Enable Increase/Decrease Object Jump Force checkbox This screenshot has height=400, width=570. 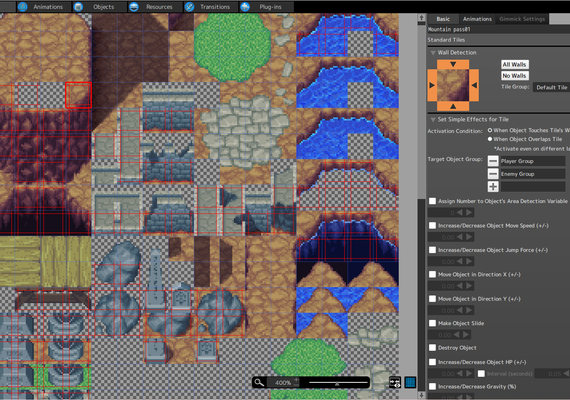pyautogui.click(x=432, y=250)
